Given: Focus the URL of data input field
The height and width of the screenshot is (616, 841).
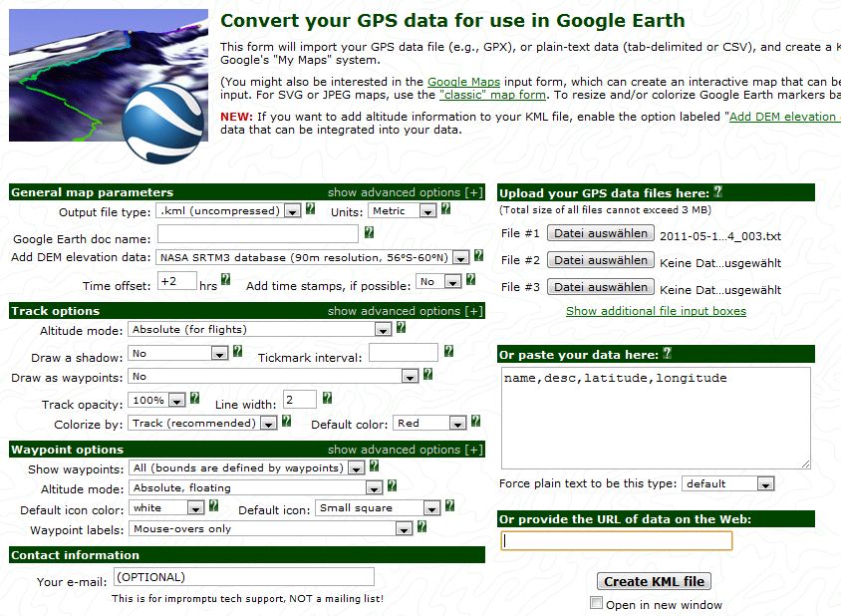Looking at the screenshot, I should coord(617,541).
